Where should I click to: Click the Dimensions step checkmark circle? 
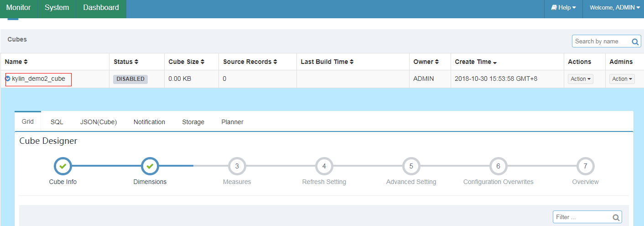pyautogui.click(x=150, y=166)
